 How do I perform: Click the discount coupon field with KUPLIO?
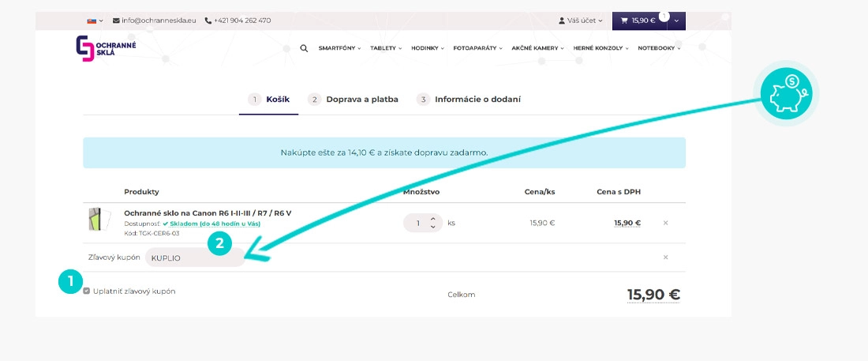195,258
